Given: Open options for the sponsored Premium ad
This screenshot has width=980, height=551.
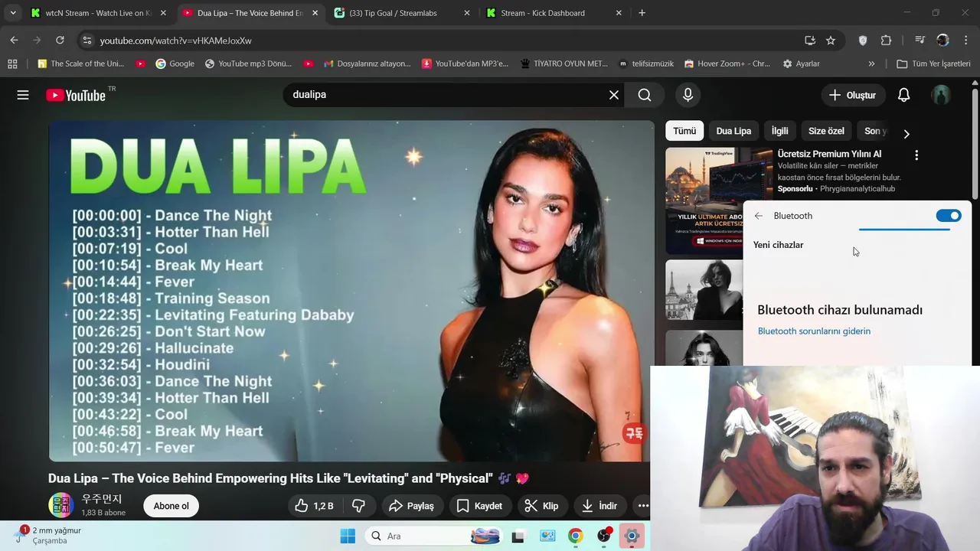Looking at the screenshot, I should coord(916,155).
